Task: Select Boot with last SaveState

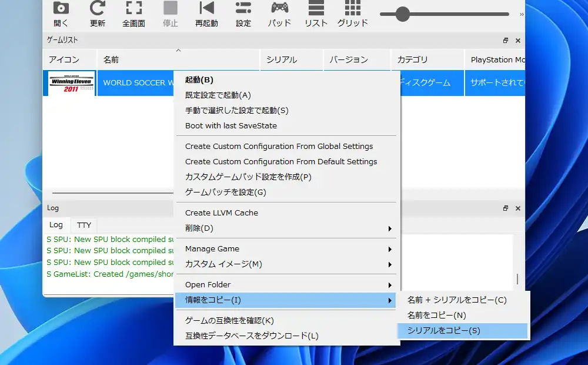Action: click(230, 125)
